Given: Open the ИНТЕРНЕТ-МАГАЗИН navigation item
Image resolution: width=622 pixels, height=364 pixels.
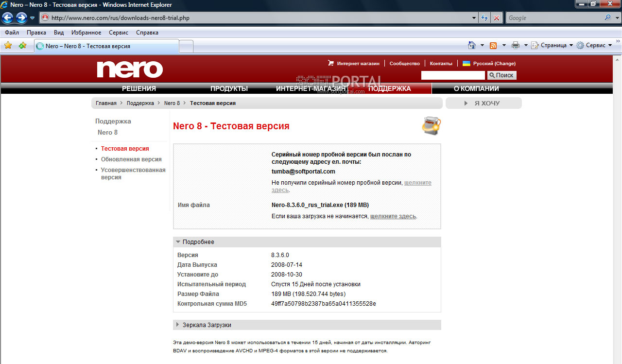Looking at the screenshot, I should (311, 88).
